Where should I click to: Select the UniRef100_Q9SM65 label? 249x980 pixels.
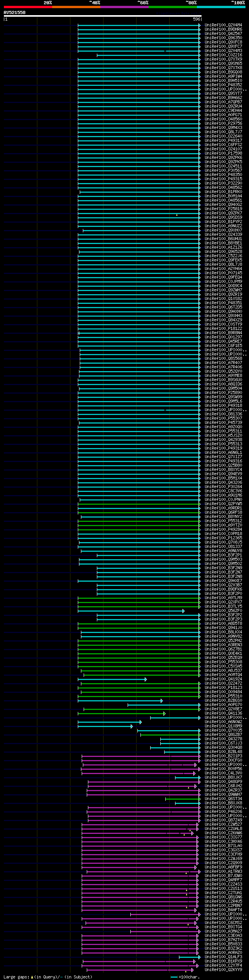(x=223, y=64)
